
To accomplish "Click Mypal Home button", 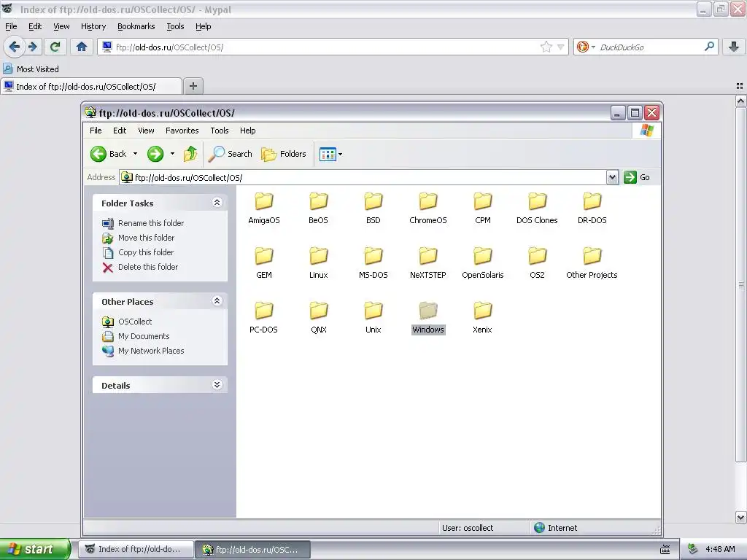I will 82,47.
